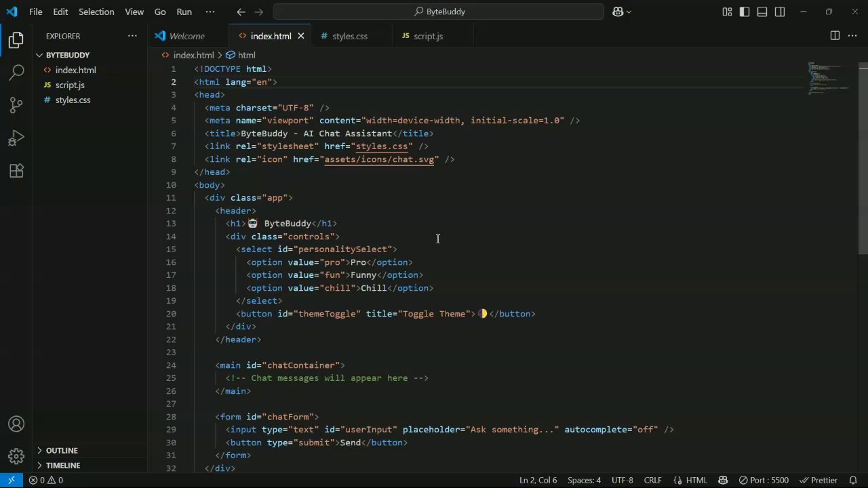Toggle the bottom panel

(762, 12)
